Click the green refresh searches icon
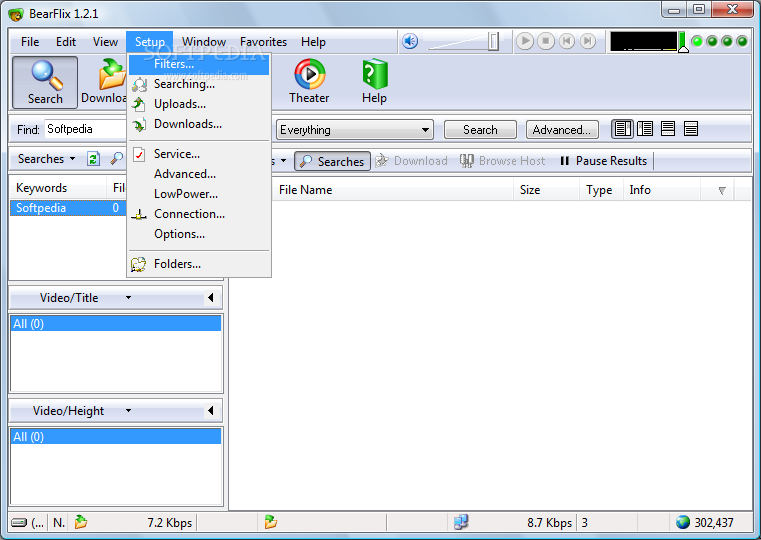 [x=93, y=159]
